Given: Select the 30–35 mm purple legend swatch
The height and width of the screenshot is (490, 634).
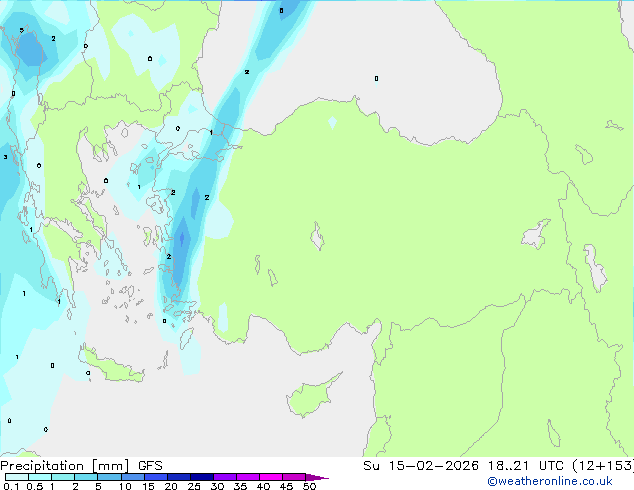Looking at the screenshot, I should pos(225,477).
